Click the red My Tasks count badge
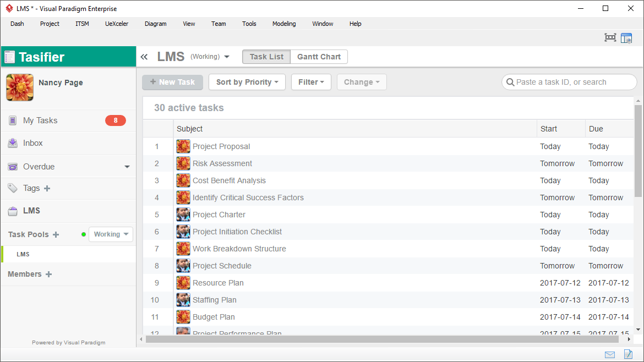Screen dimensions: 644x362 click(x=116, y=120)
